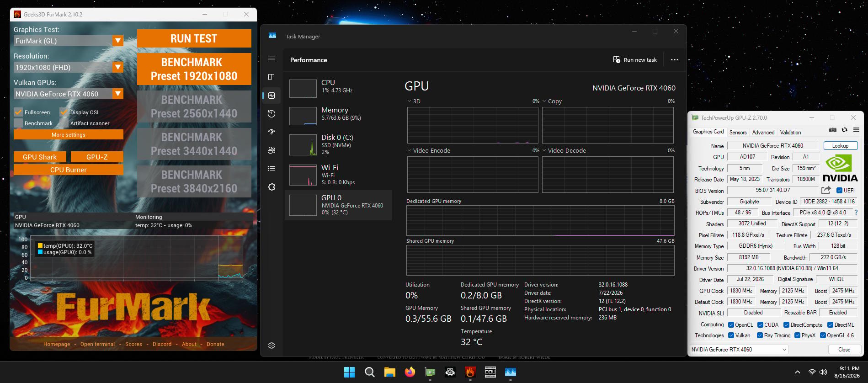868x383 pixels.
Task: Open App history page in Task Manager
Action: [272, 114]
